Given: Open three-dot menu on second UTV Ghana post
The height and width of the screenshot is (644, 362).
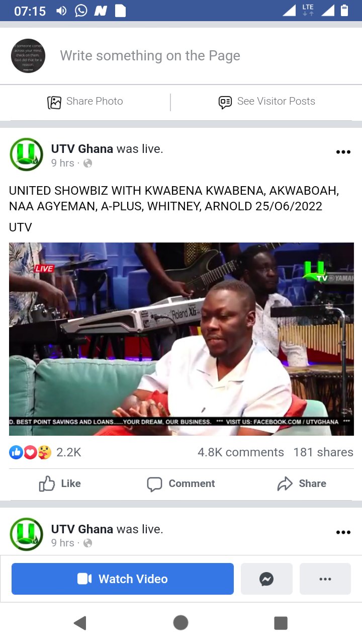Looking at the screenshot, I should (343, 532).
